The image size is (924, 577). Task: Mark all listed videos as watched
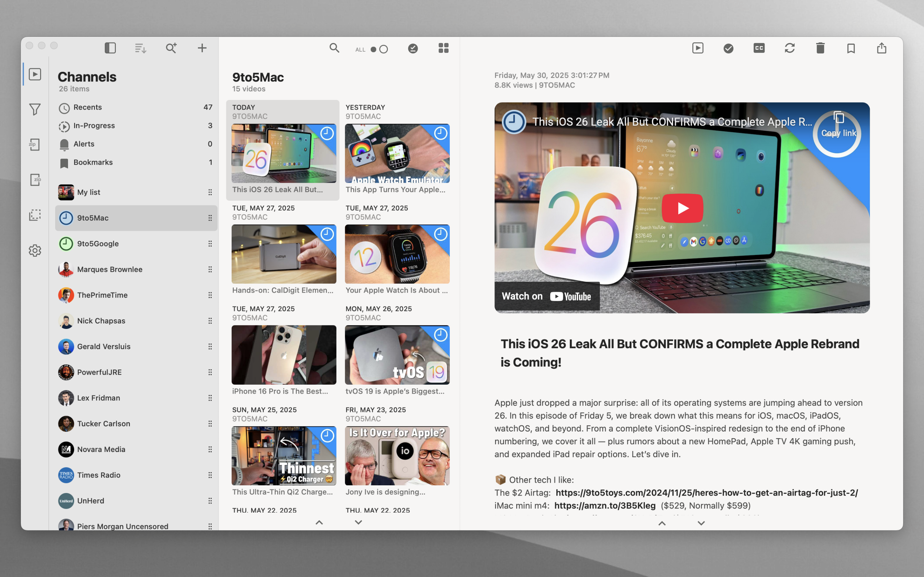(413, 48)
